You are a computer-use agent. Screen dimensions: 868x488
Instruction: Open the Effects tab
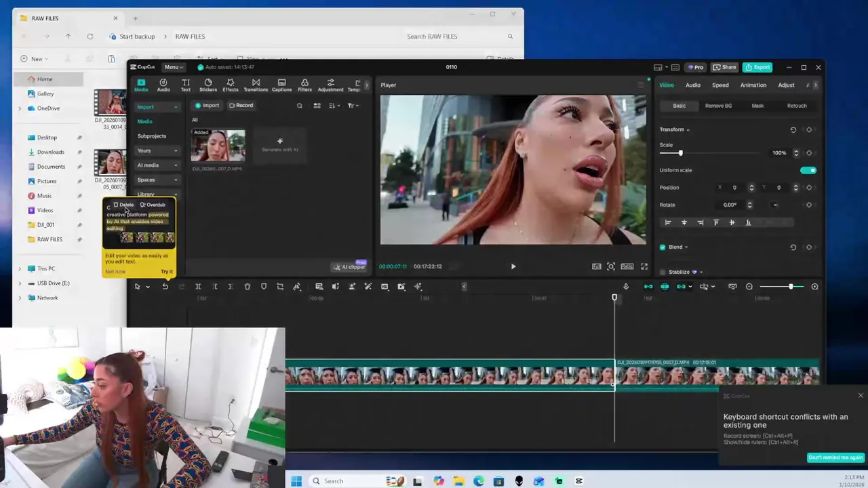(231, 85)
